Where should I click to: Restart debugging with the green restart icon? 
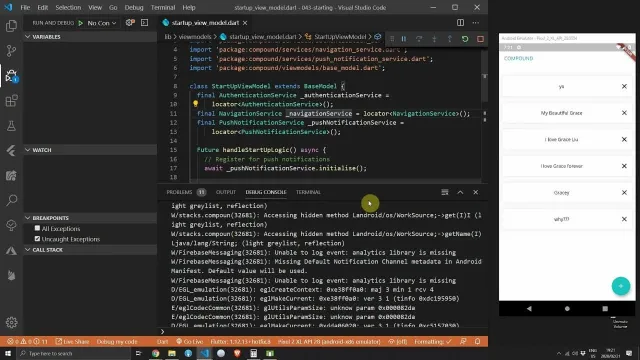[x=465, y=39]
